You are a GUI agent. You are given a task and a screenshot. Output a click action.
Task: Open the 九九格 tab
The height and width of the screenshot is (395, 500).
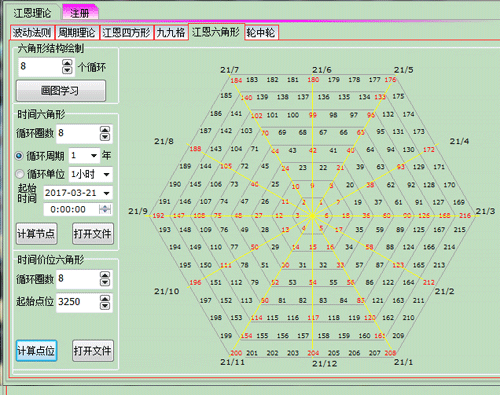click(171, 33)
